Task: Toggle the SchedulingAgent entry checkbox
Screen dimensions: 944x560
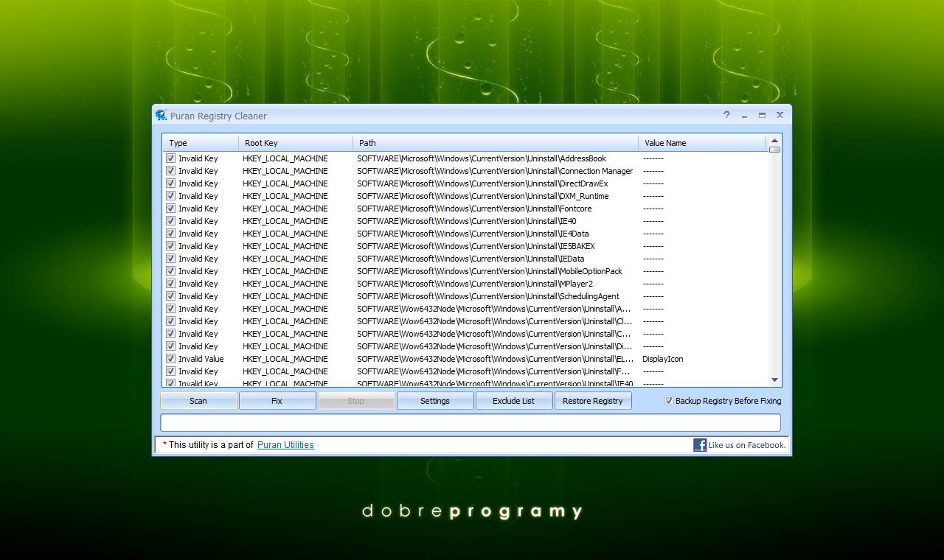Action: click(170, 296)
